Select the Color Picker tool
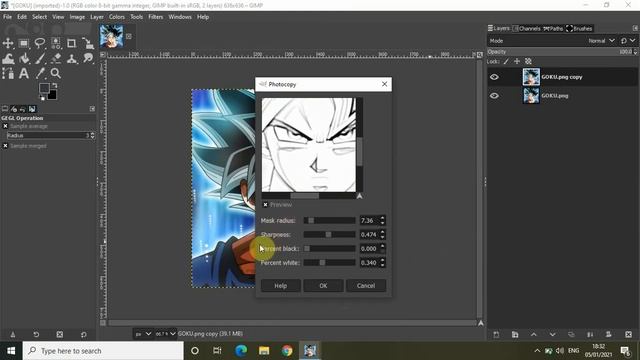640x360 pixels. click(40, 73)
